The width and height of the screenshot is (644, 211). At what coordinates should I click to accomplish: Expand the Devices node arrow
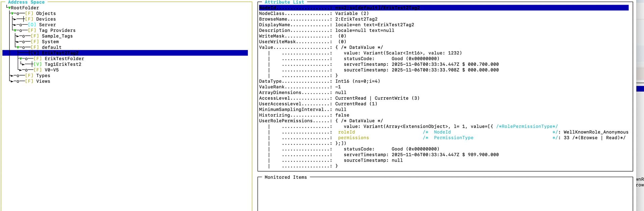[14, 19]
